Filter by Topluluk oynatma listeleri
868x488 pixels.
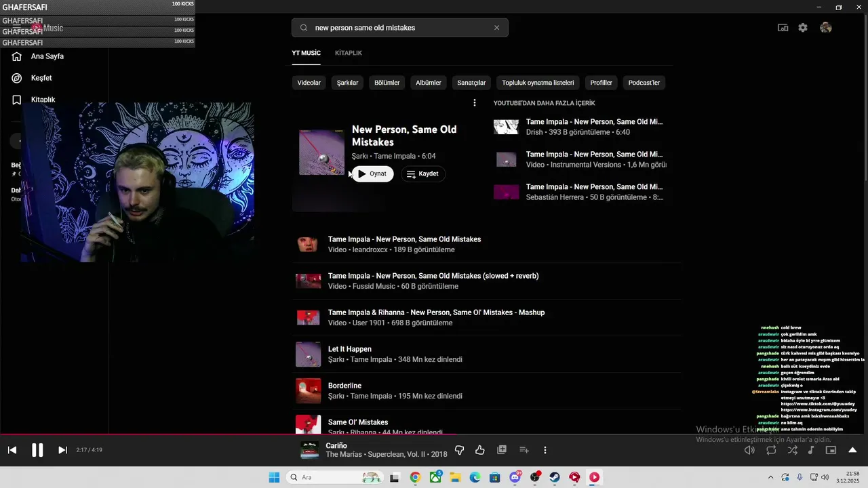pos(538,83)
